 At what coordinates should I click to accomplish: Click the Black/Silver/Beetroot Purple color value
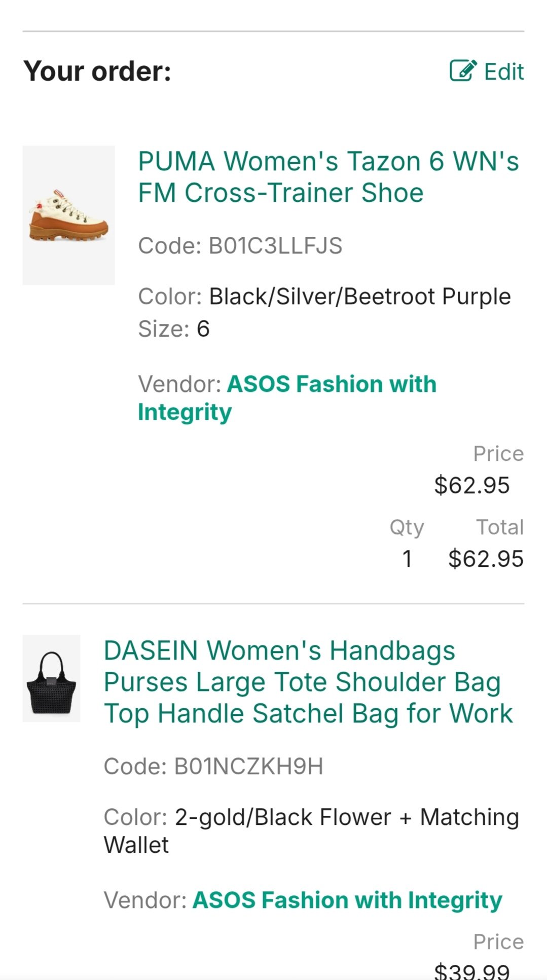point(360,297)
